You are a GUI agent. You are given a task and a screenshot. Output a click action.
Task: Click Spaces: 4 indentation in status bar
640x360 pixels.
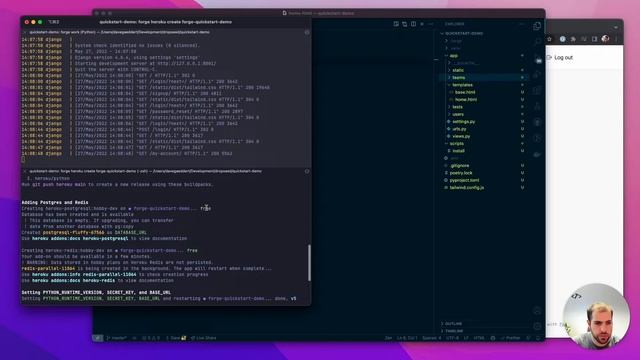tap(431, 338)
